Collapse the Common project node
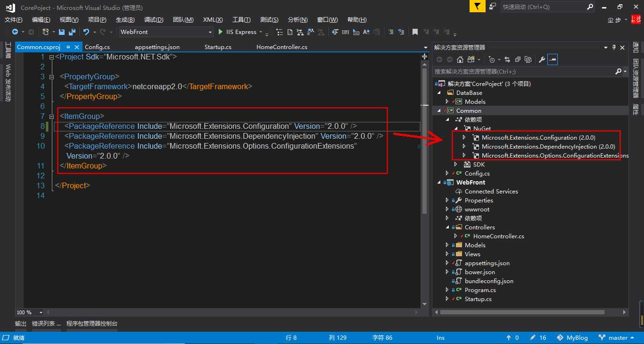 (x=439, y=110)
